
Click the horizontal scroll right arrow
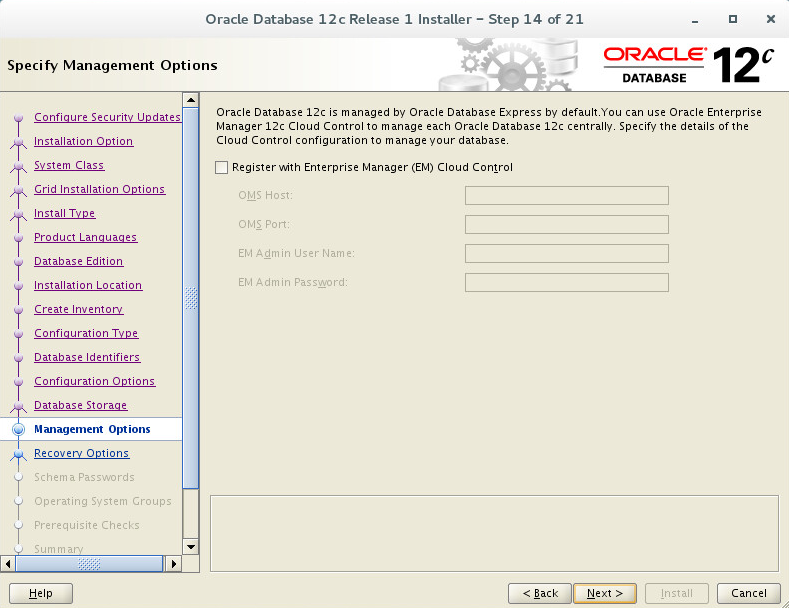174,564
